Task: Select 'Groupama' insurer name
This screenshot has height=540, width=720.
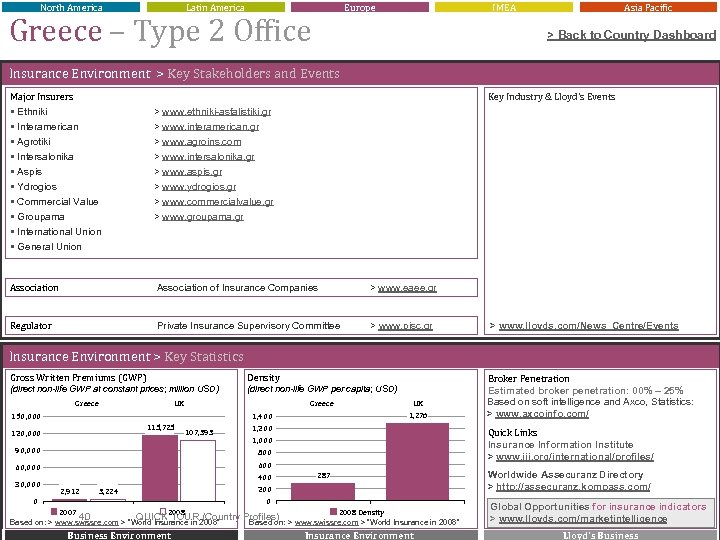Action: click(x=41, y=217)
